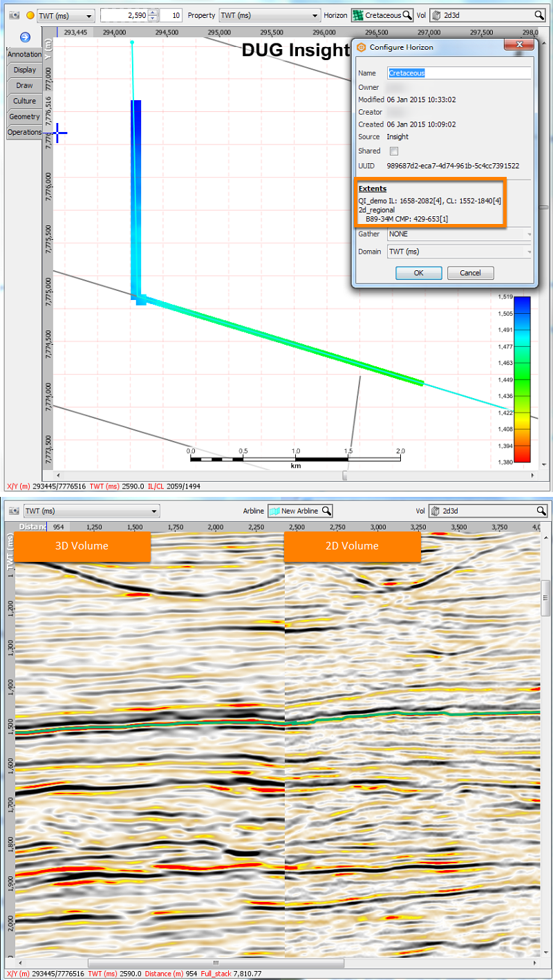Open the Culture side tab
This screenshot has width=553, height=980.
pyautogui.click(x=24, y=101)
